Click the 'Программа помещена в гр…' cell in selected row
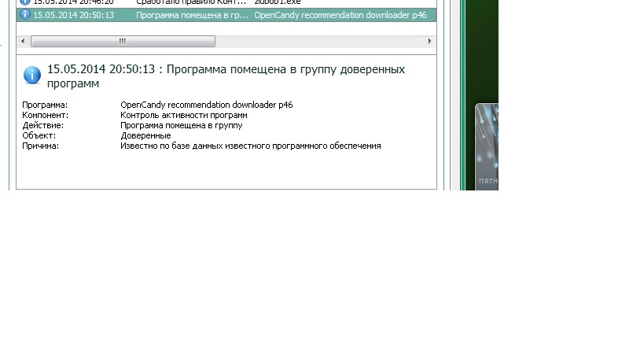Screen dimensions: 644x362 click(192, 15)
